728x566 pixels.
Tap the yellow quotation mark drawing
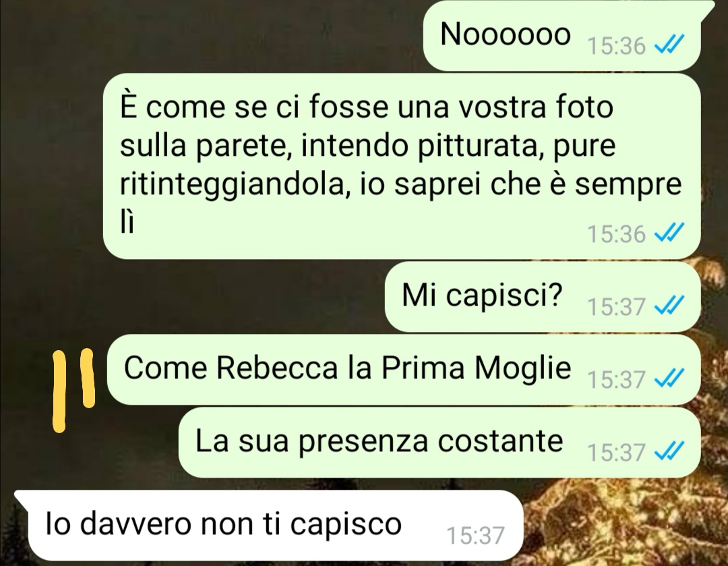coord(74,389)
